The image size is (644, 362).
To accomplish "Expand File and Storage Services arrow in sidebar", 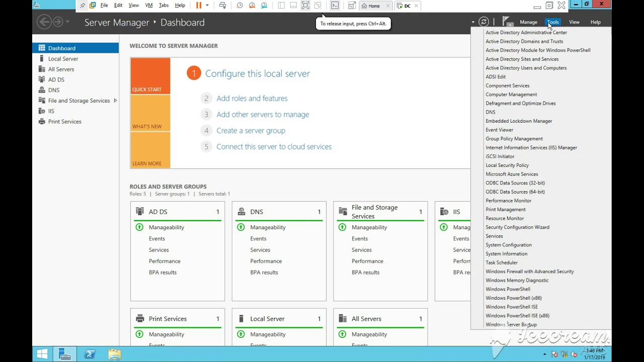I will pyautogui.click(x=115, y=101).
